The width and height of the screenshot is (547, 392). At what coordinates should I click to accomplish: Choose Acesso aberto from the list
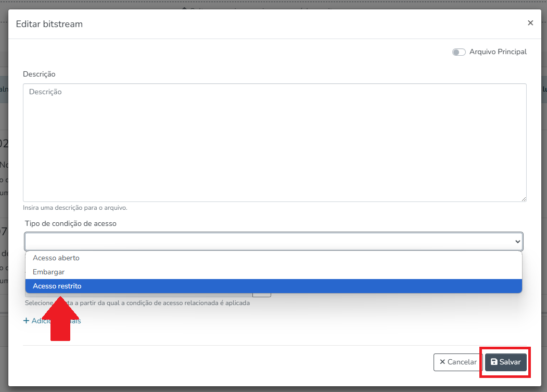click(x=56, y=258)
